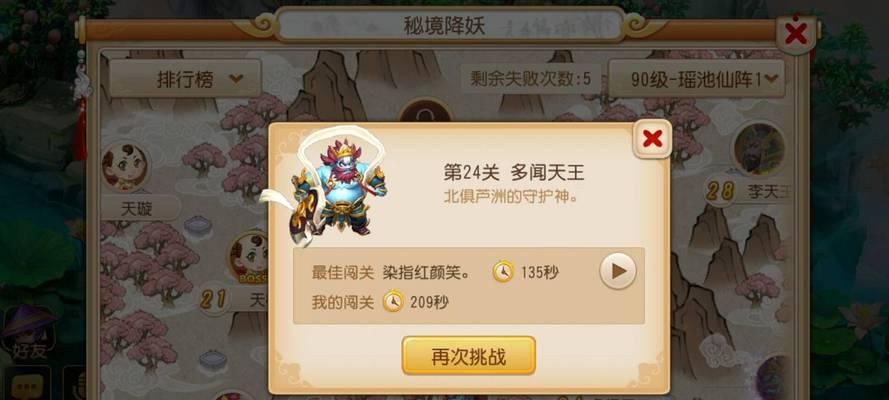This screenshot has width=889, height=400.
Task: Open the 好友 friends icon
Action: (28, 334)
